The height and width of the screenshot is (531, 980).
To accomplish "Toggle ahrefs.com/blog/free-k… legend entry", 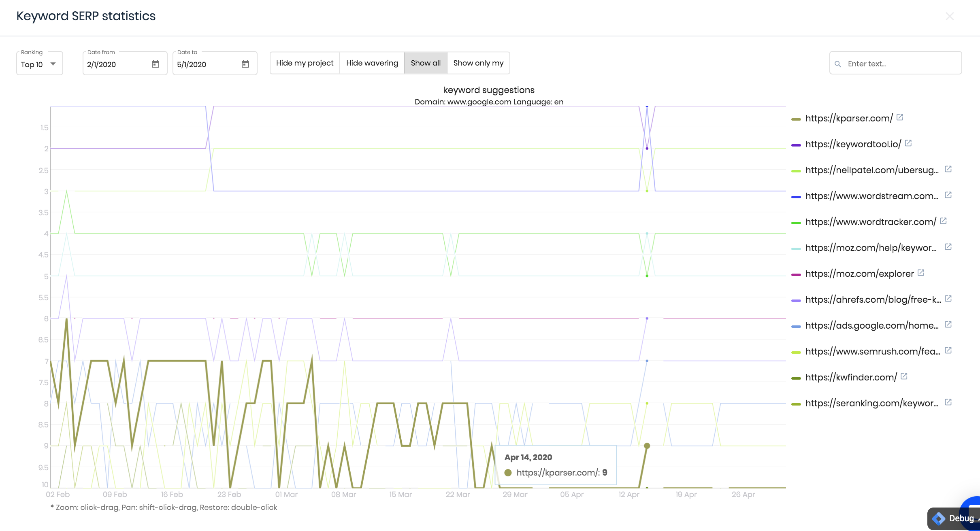I will (x=873, y=299).
